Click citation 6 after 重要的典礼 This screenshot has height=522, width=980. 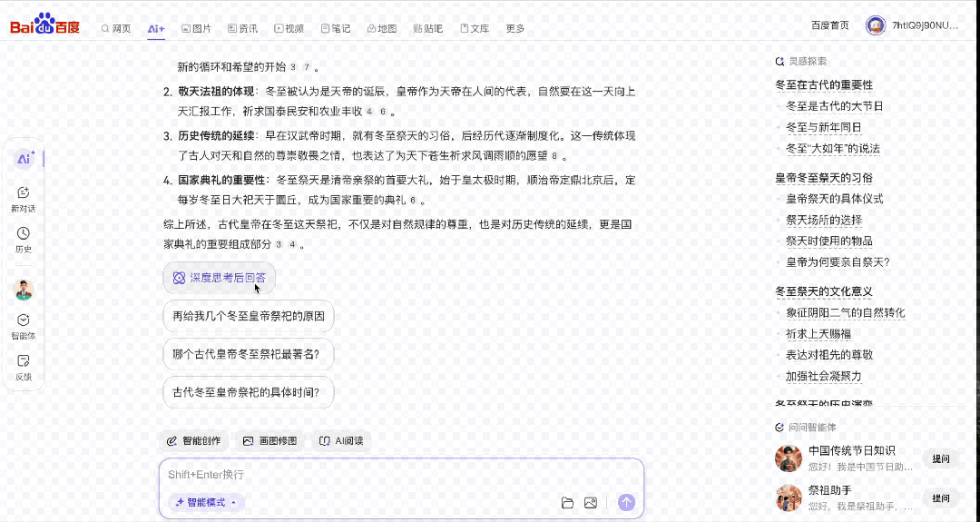point(413,201)
